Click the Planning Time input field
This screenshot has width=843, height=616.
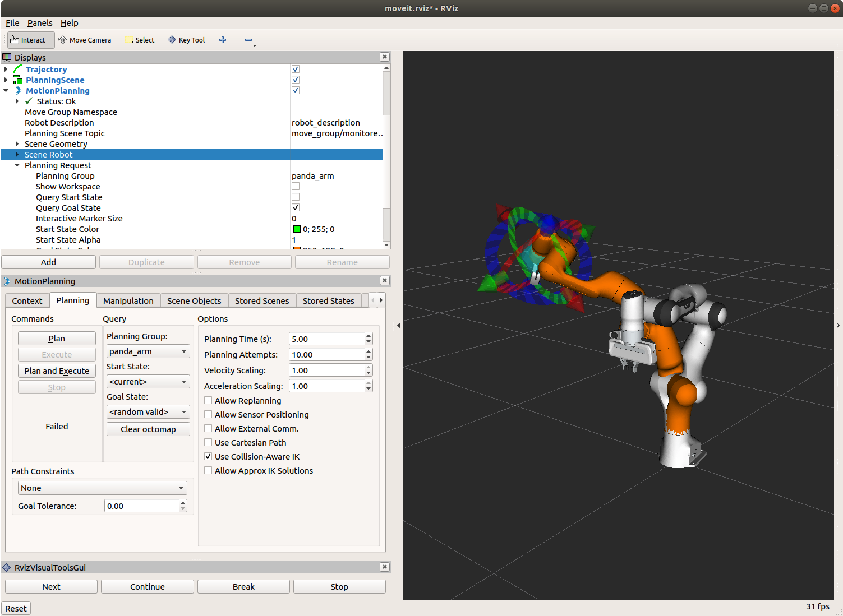(x=326, y=339)
